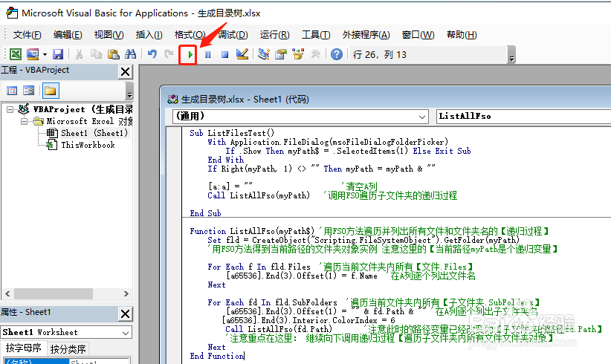Stop execution with the Reset button
611x364 pixels.
[x=224, y=54]
